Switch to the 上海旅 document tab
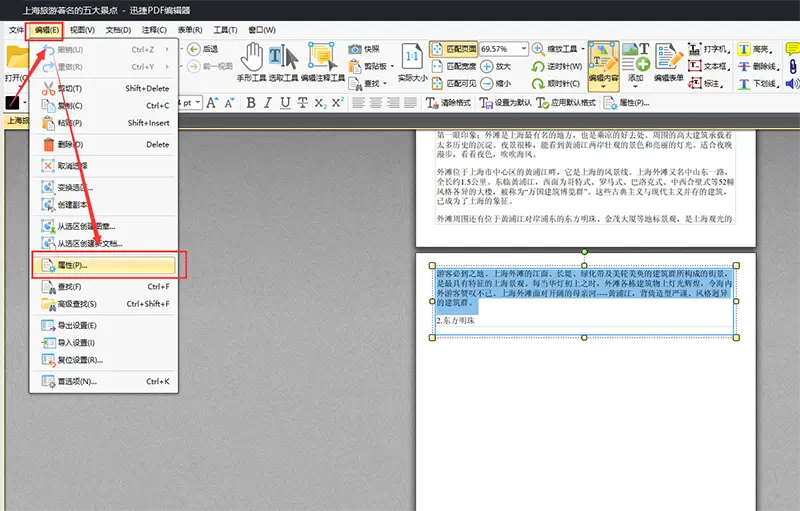 (x=17, y=120)
